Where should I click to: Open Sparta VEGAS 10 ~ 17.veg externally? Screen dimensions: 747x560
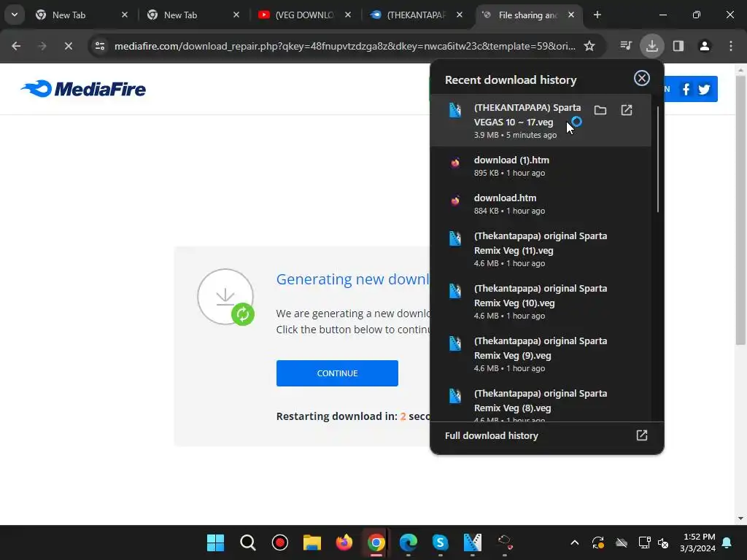[627, 111]
